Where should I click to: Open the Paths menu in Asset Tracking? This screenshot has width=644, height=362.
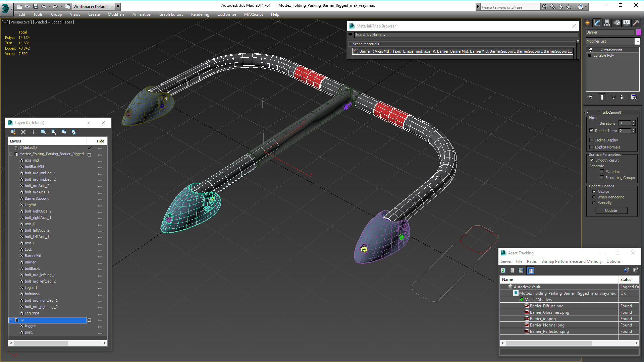[x=532, y=261]
